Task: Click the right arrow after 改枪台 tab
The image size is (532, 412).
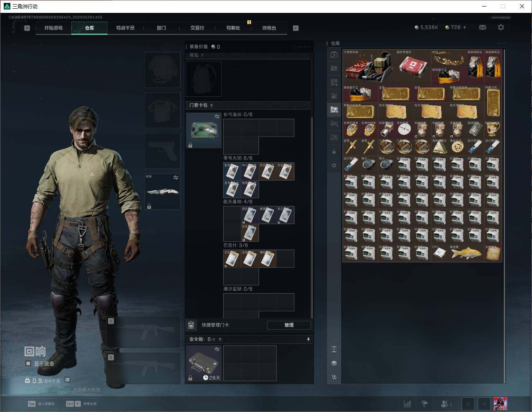Action: point(296,28)
